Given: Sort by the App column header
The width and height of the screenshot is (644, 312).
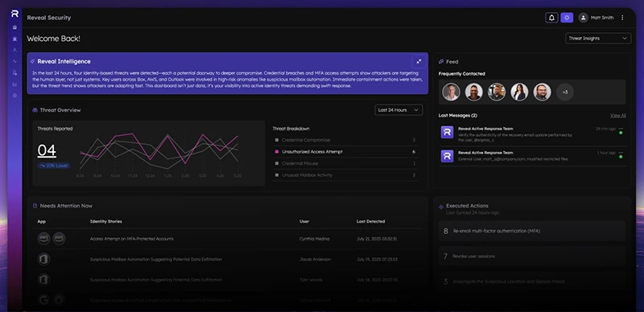Looking at the screenshot, I should [x=42, y=221].
